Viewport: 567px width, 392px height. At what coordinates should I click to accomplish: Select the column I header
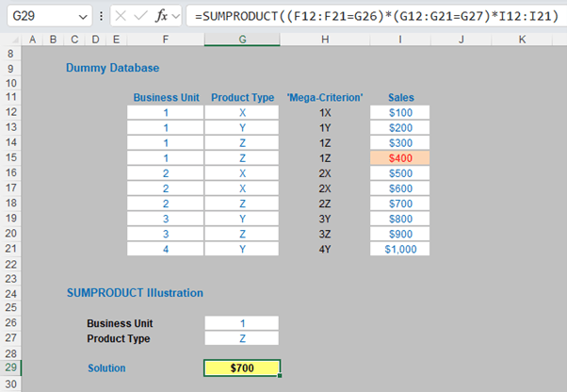399,39
